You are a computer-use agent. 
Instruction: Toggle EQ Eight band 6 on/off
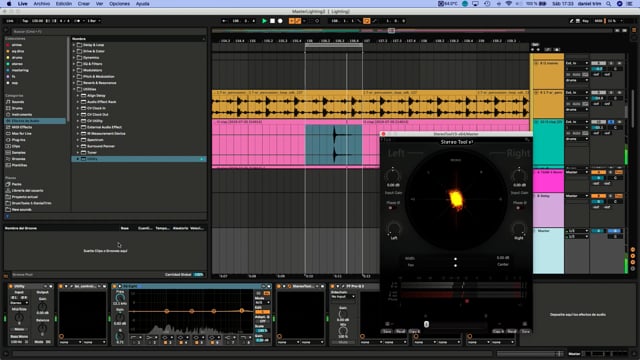click(213, 342)
